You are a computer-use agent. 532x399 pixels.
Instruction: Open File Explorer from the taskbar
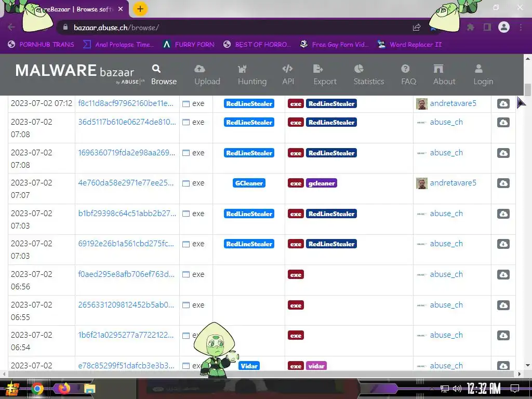(89, 389)
